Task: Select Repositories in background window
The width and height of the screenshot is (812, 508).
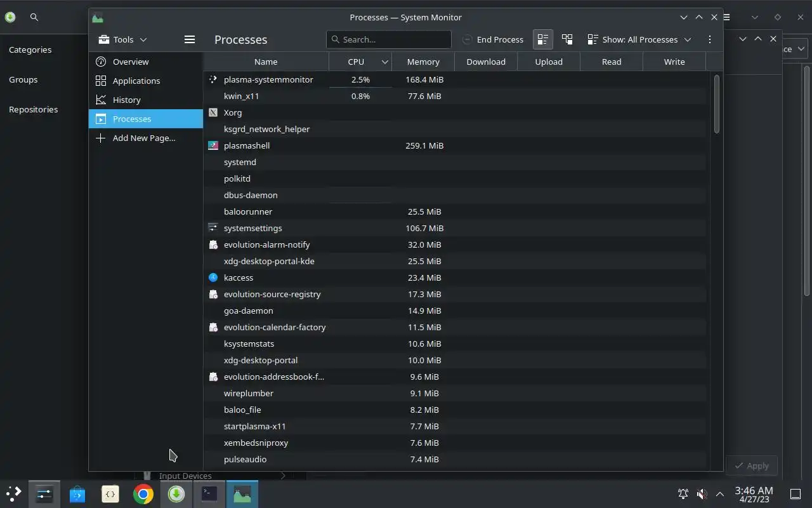Action: pyautogui.click(x=34, y=109)
